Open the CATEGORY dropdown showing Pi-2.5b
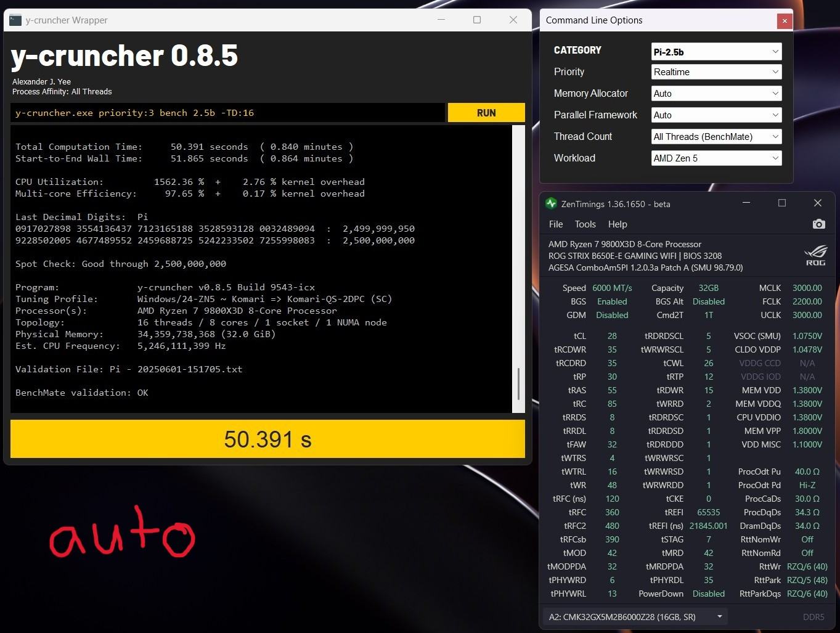Image resolution: width=840 pixels, height=633 pixels. pos(717,52)
